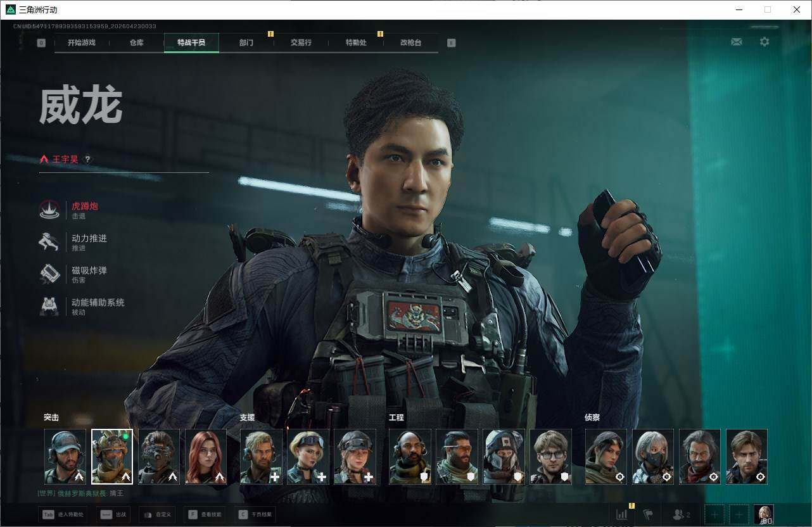The image size is (812, 527).
Task: Open the mail envelope icon
Action: (x=736, y=42)
